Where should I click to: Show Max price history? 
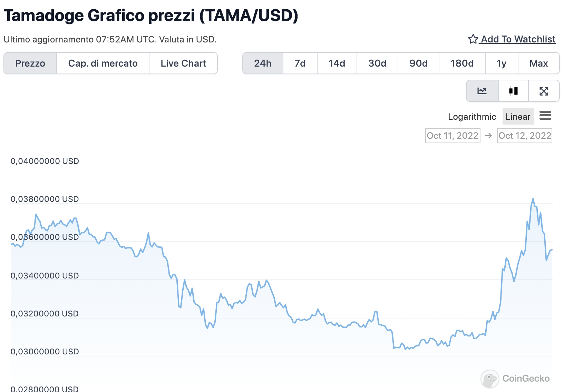tap(538, 63)
